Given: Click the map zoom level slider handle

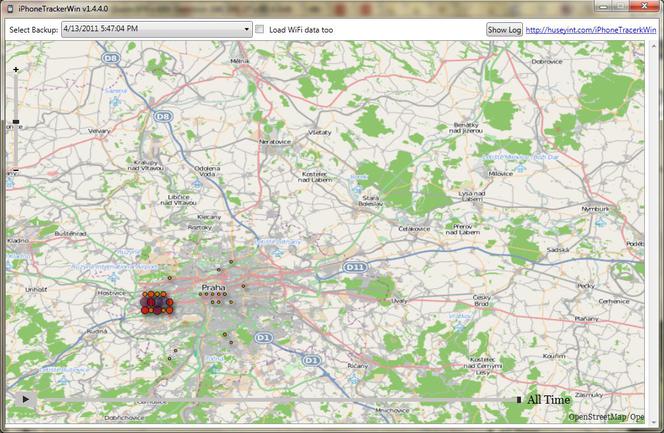Looking at the screenshot, I should tap(16, 121).
